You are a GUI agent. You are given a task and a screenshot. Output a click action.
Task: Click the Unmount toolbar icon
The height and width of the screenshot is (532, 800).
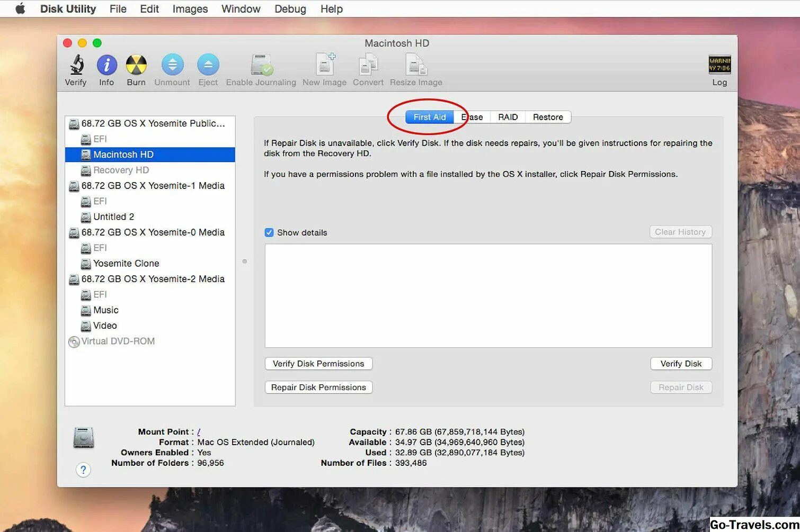[172, 65]
